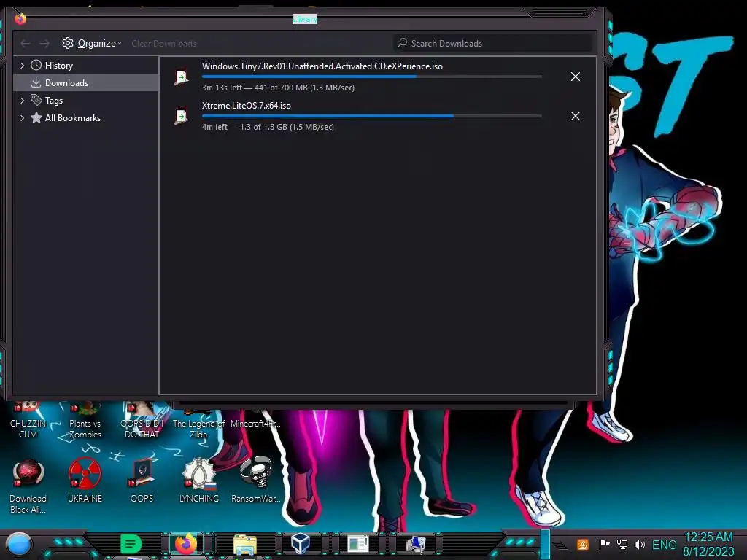Viewport: 747px width, 560px height.
Task: Click the Windows.Tiny7 download progress bar
Action: [371, 76]
